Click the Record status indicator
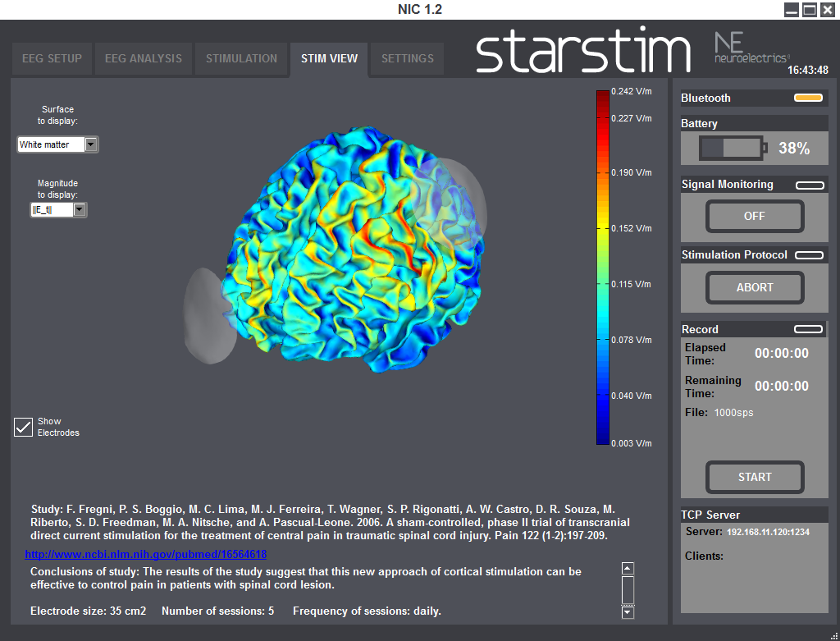Image resolution: width=840 pixels, height=641 pixels. pyautogui.click(x=808, y=329)
